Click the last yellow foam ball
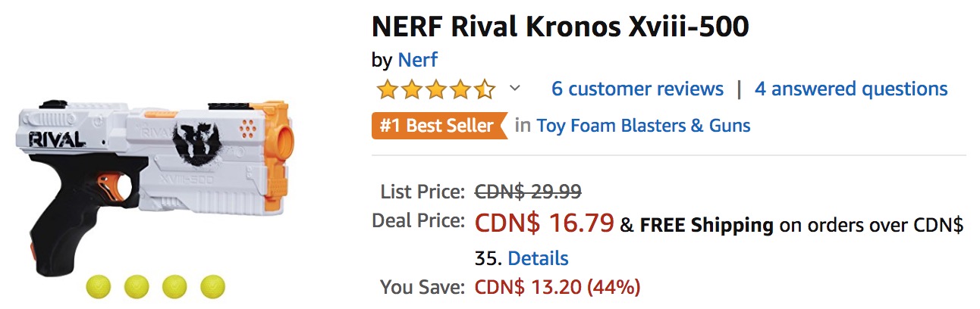980x309 pixels. [212, 287]
